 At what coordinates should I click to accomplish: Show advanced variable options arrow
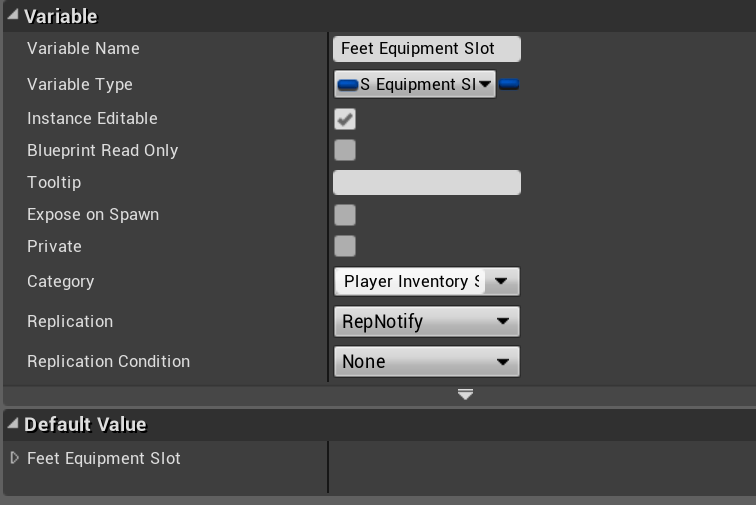click(x=465, y=394)
